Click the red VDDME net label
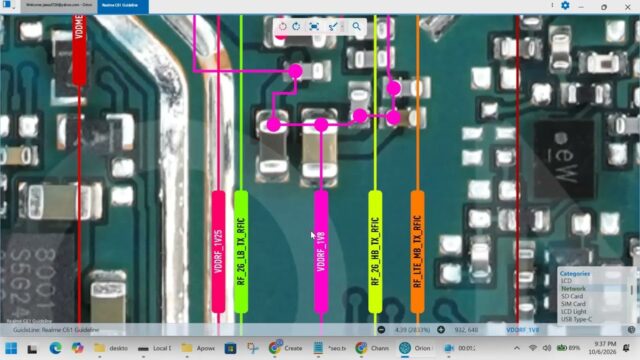640x360 pixels. click(x=79, y=49)
